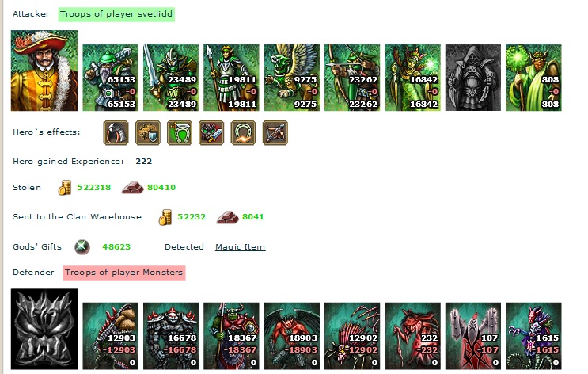Image resolution: width=588 pixels, height=374 pixels.
Task: Click the Troops of player svetlidd label
Action: click(116, 14)
